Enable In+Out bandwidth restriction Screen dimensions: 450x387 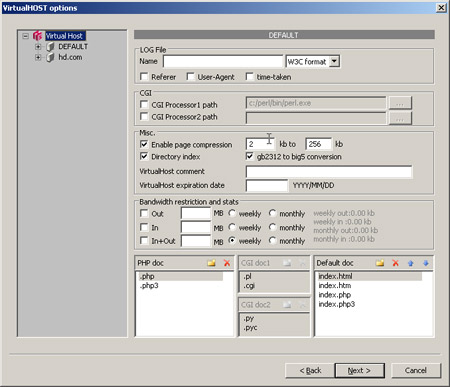[144, 241]
